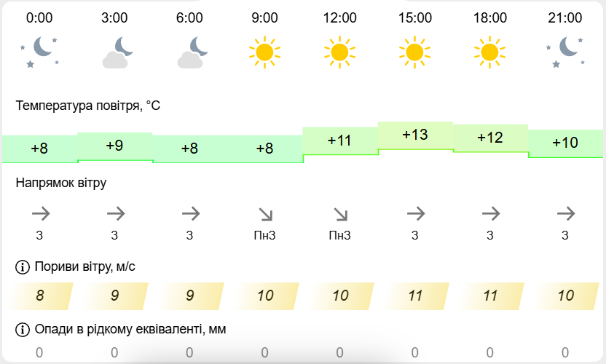Click the Температура повітря label

pos(87,106)
